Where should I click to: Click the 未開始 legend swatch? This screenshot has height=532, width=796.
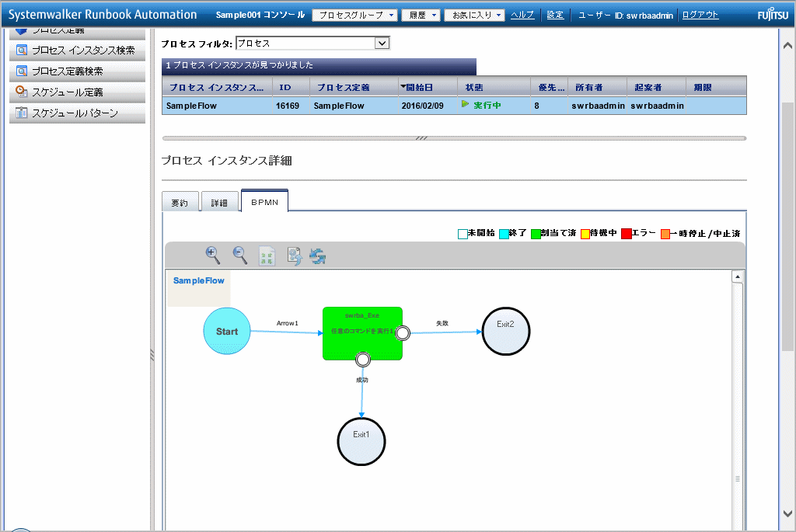coord(463,234)
